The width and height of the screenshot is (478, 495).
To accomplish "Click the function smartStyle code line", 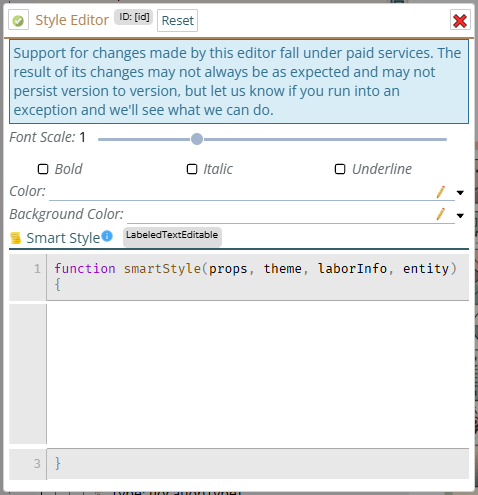I will point(255,277).
